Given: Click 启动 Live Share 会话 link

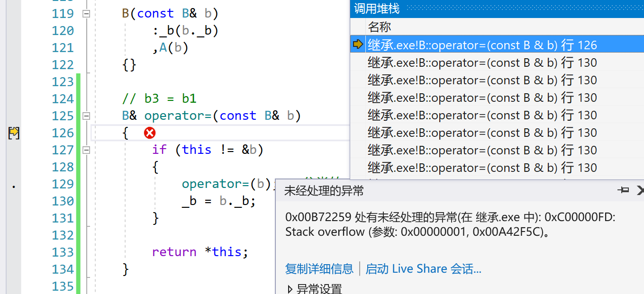Looking at the screenshot, I should click(x=423, y=268).
